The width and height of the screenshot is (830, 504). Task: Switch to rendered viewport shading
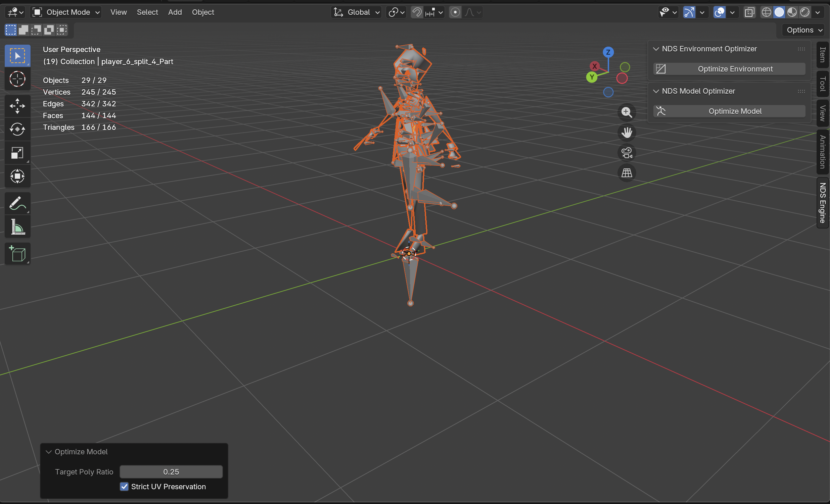click(805, 12)
